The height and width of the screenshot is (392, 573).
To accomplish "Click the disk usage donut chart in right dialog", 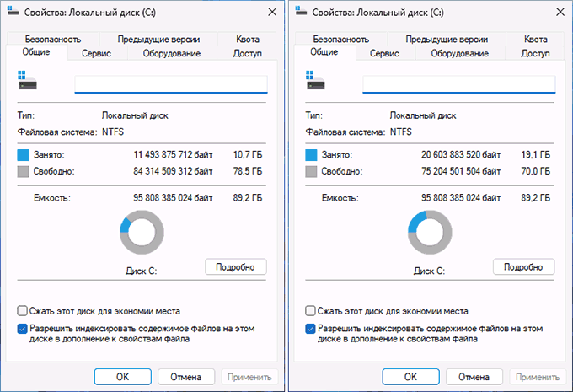I will tap(430, 232).
